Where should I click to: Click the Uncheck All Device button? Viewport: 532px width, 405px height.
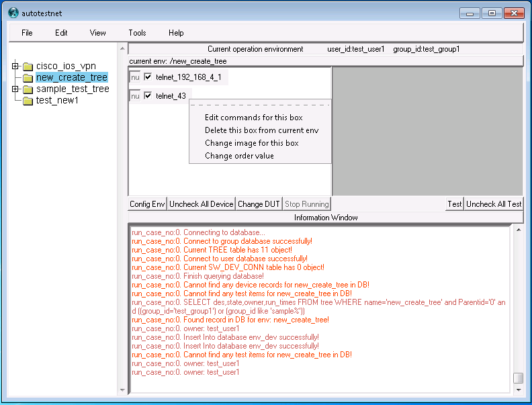[202, 204]
